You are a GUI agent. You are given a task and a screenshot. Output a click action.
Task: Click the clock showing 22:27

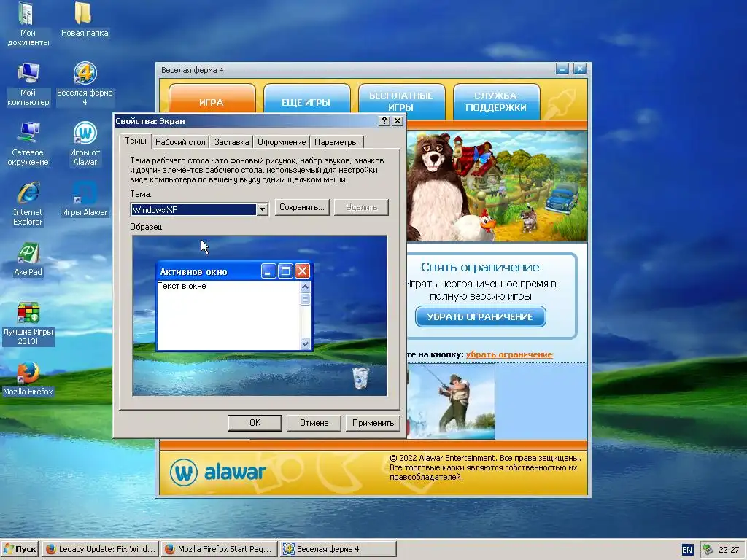[x=729, y=550]
